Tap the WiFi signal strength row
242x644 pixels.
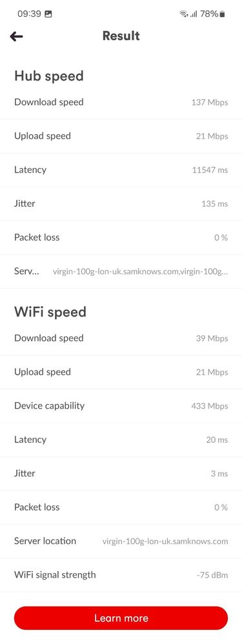pyautogui.click(x=121, y=574)
